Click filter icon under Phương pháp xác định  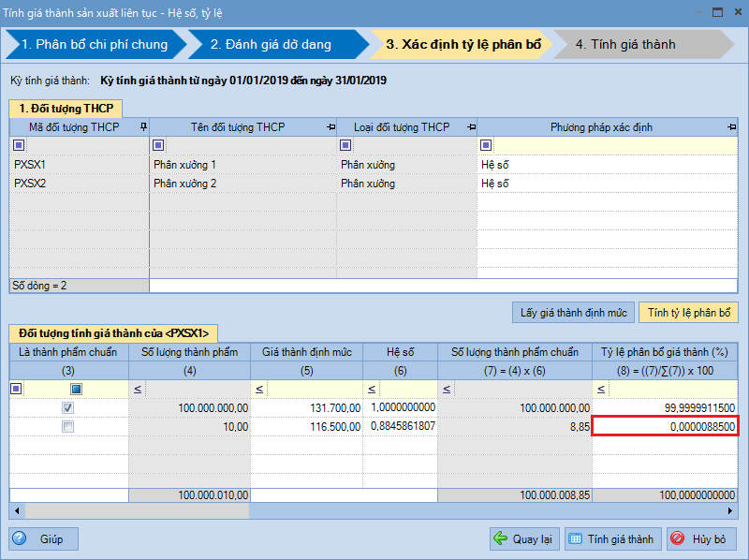pyautogui.click(x=486, y=145)
